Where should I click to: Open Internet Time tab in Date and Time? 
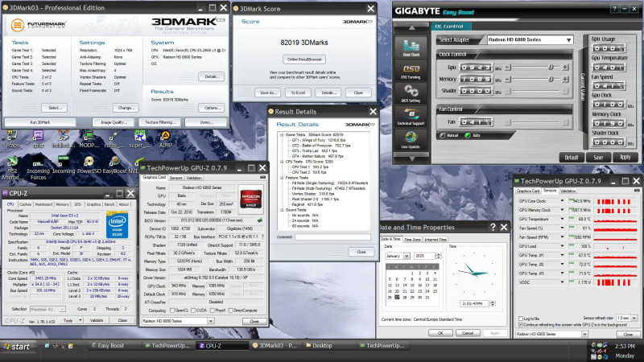tap(436, 240)
